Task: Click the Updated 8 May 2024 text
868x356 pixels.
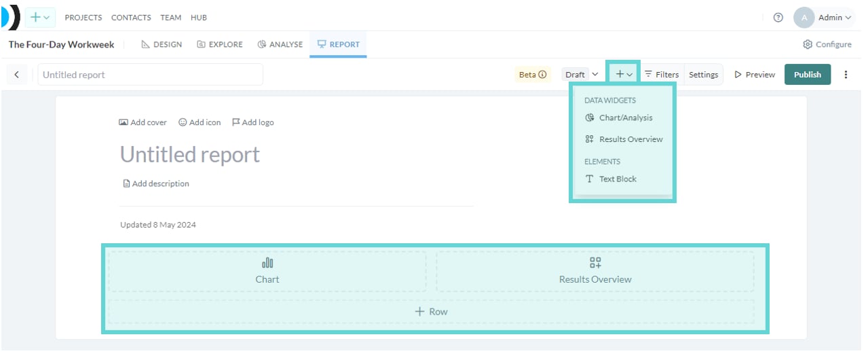Action: tap(158, 225)
